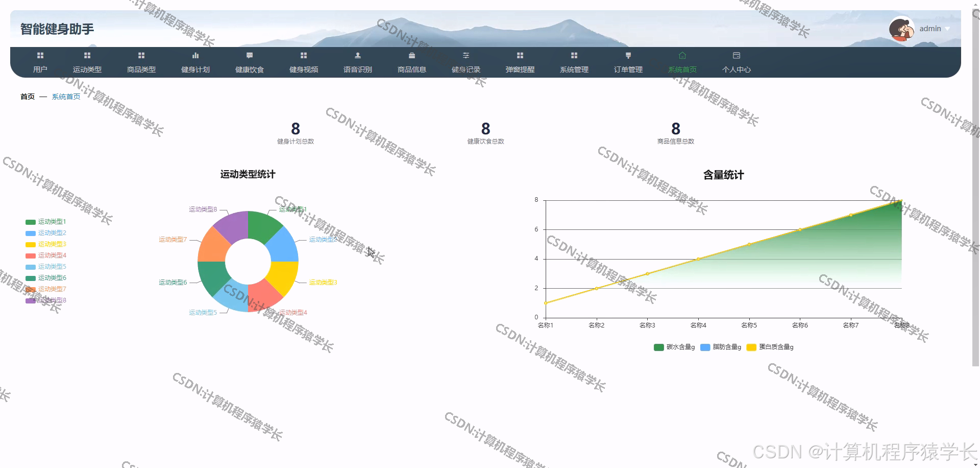
Task: Toggle 运动类型2 legend entry
Action: click(x=46, y=233)
